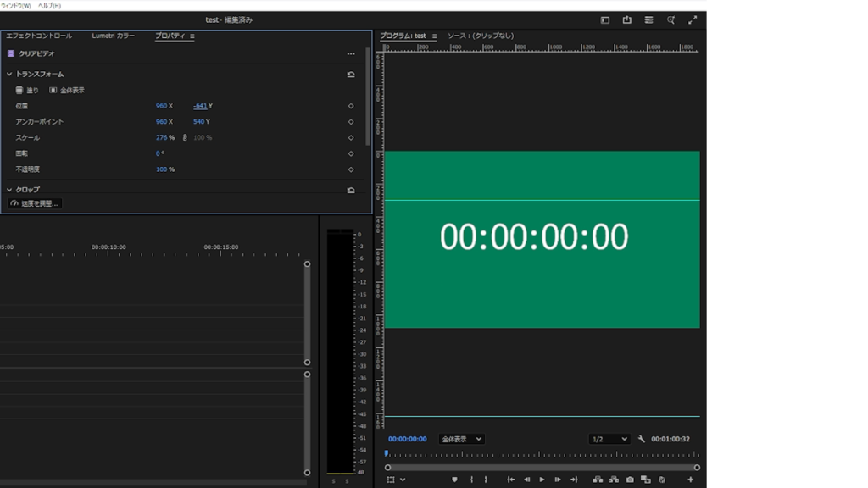The image size is (868, 488).
Task: Mark out point with right brace
Action: [x=486, y=480]
